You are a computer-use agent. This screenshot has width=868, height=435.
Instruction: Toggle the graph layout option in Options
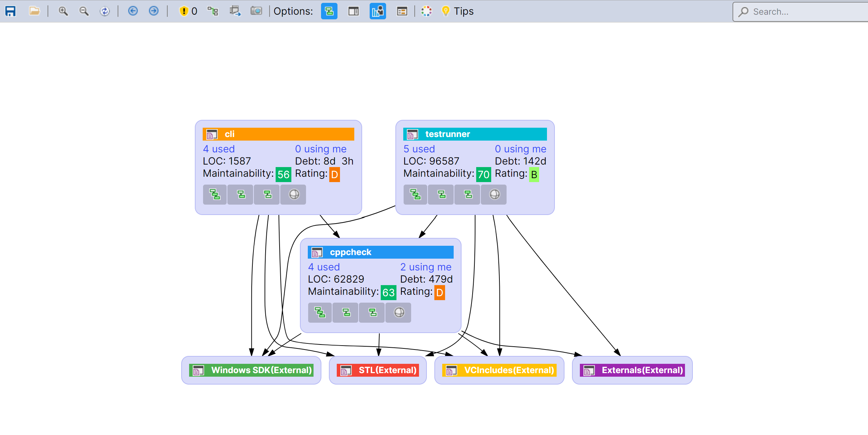(x=329, y=11)
